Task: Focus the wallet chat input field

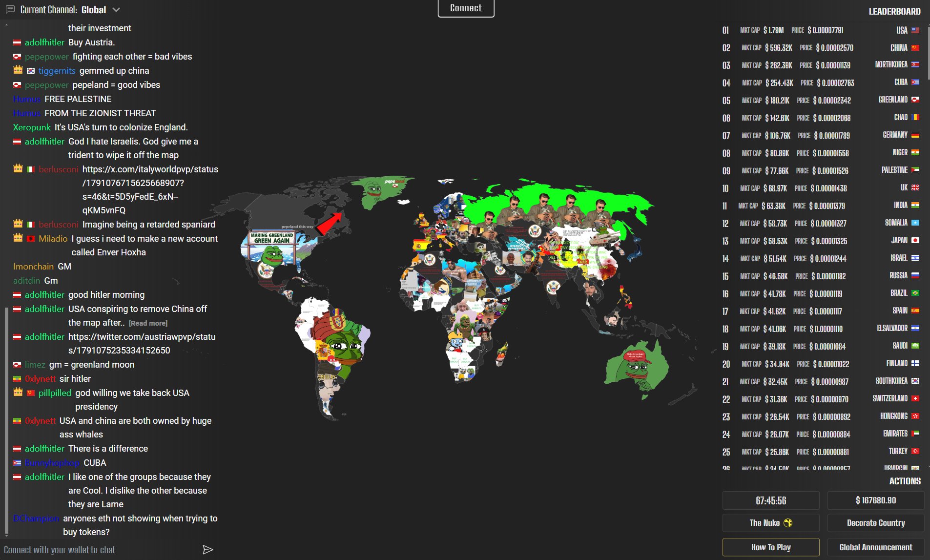Action: click(x=100, y=550)
